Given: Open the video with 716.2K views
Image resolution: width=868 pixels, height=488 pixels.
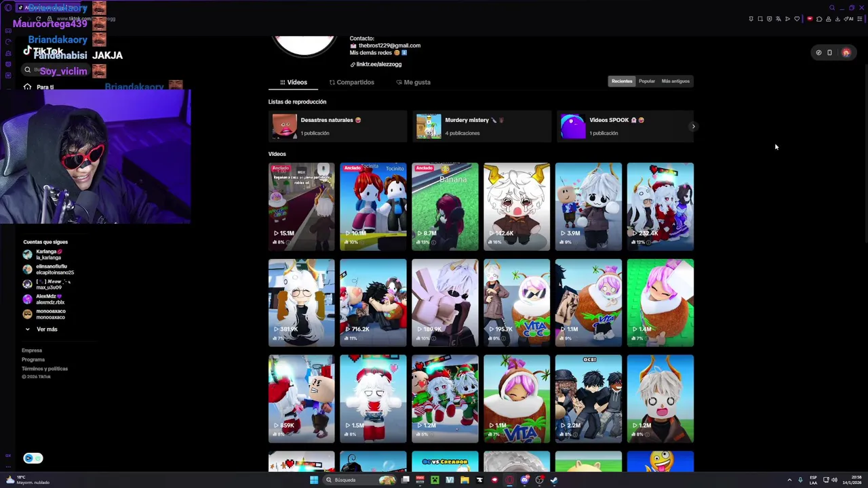Looking at the screenshot, I should 373,303.
